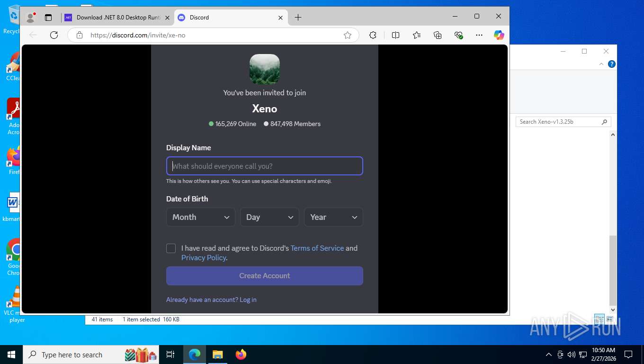
Task: Open the Google Chrome desktop shortcut
Action: click(x=14, y=257)
